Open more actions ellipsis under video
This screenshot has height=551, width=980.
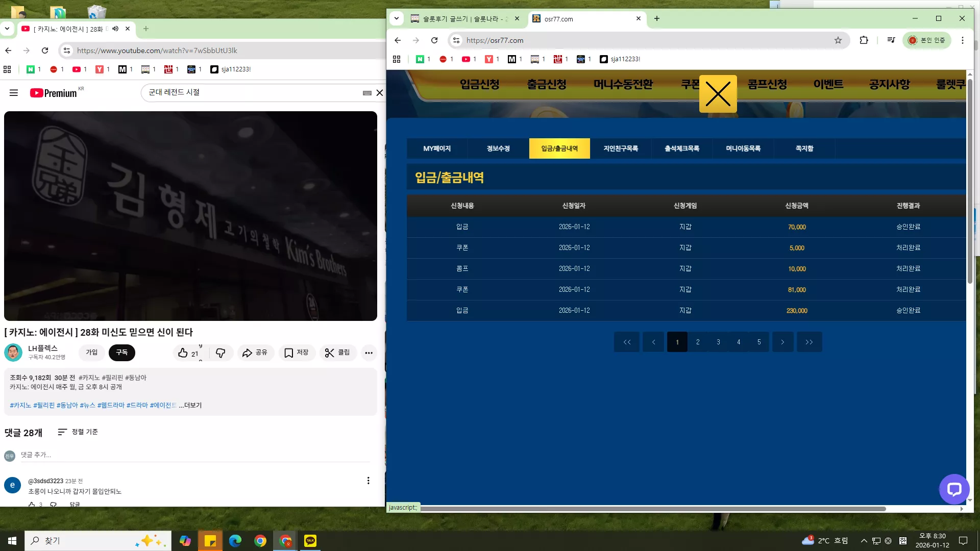pyautogui.click(x=369, y=353)
